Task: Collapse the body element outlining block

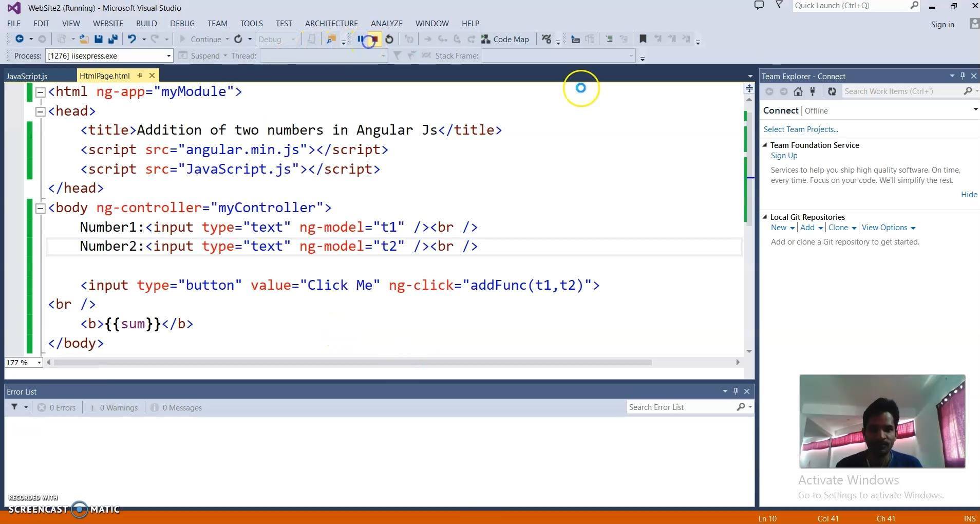Action: click(40, 208)
